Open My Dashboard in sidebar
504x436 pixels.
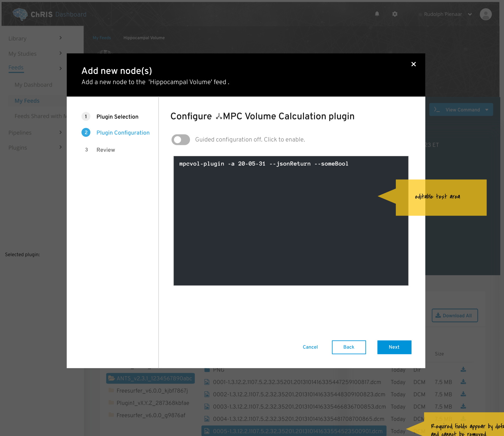coord(33,85)
